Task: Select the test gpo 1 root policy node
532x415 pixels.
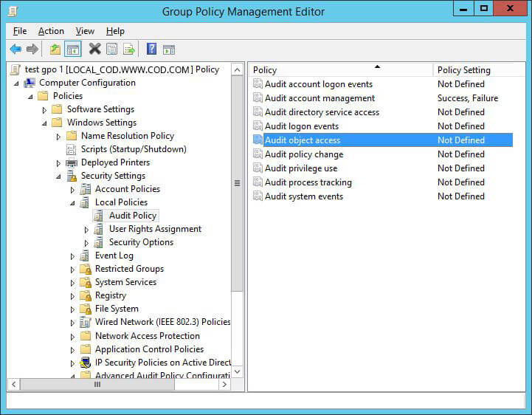Action: pyautogui.click(x=122, y=69)
